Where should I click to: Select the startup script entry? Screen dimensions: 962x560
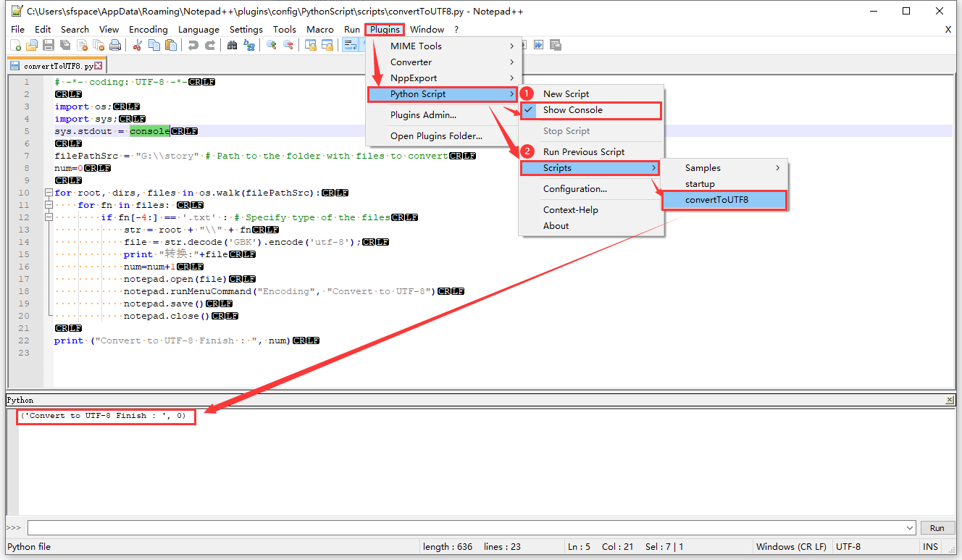pos(725,184)
